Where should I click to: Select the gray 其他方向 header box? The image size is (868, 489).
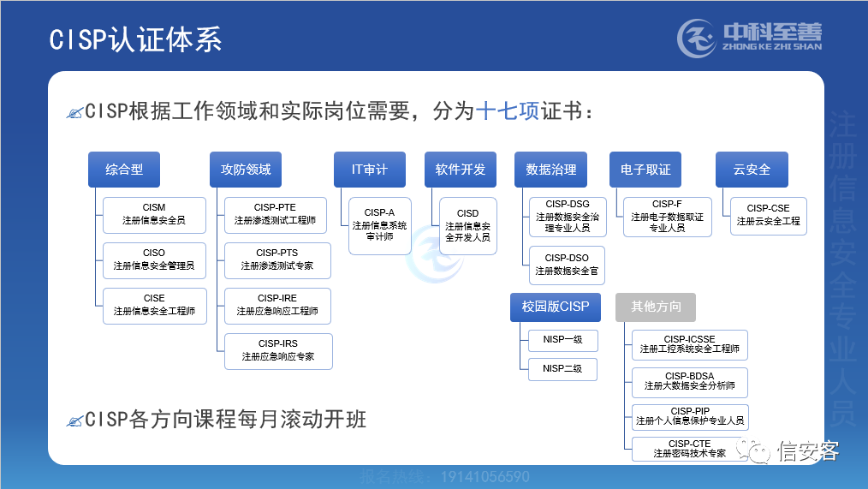[656, 307]
